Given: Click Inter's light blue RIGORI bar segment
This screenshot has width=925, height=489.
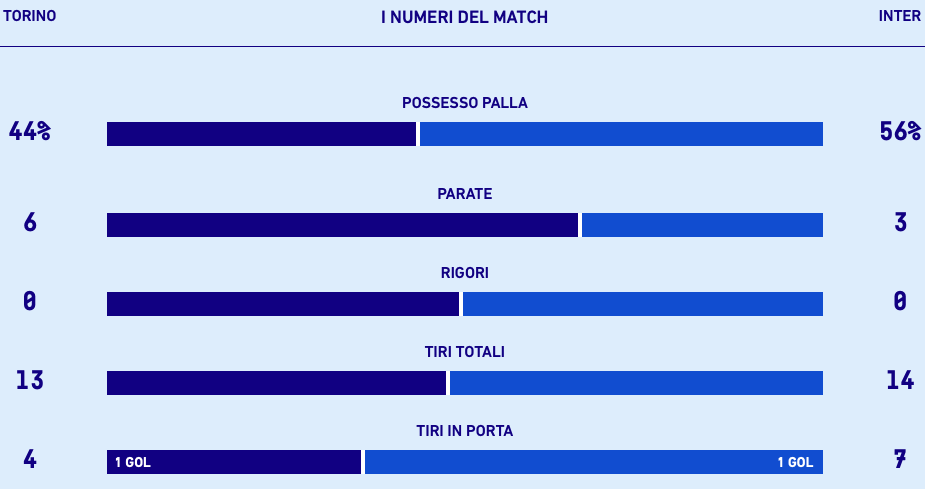Looking at the screenshot, I should 642,304.
